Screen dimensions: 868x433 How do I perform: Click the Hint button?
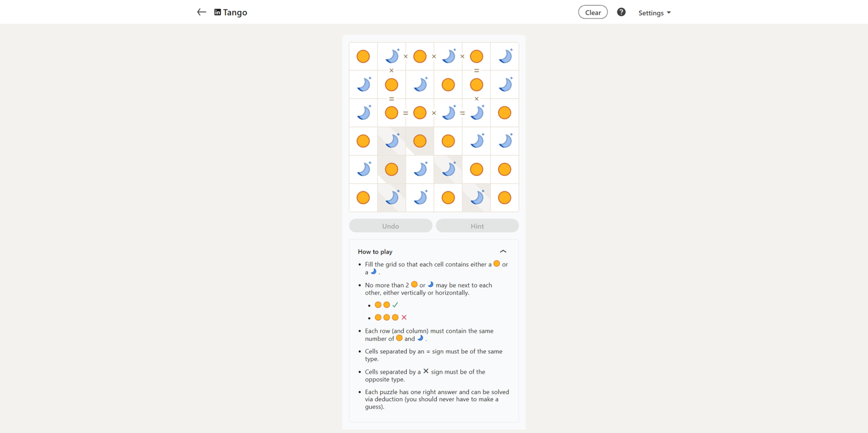tap(477, 226)
